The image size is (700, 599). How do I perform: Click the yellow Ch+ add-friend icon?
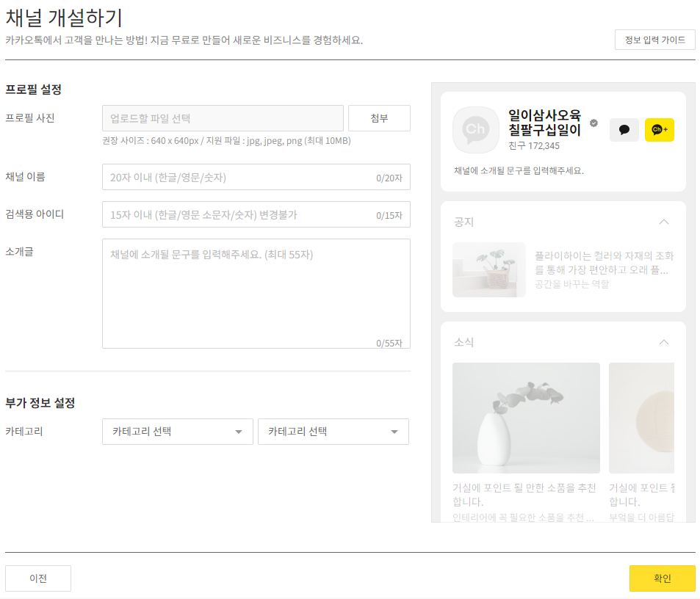pos(659,129)
